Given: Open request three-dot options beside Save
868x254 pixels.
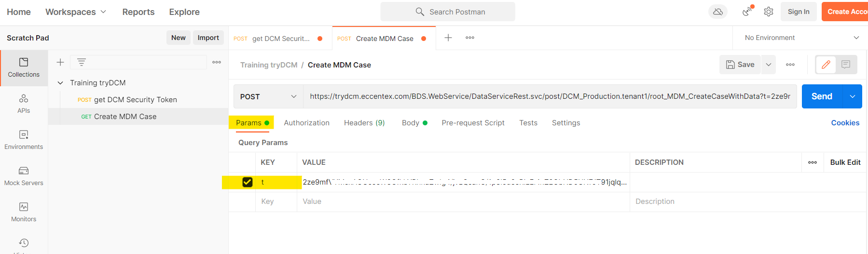Looking at the screenshot, I should pos(790,65).
